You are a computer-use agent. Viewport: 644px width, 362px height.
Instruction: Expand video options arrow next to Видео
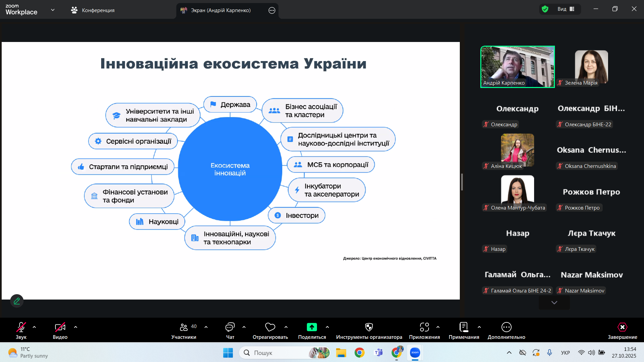coord(76,327)
